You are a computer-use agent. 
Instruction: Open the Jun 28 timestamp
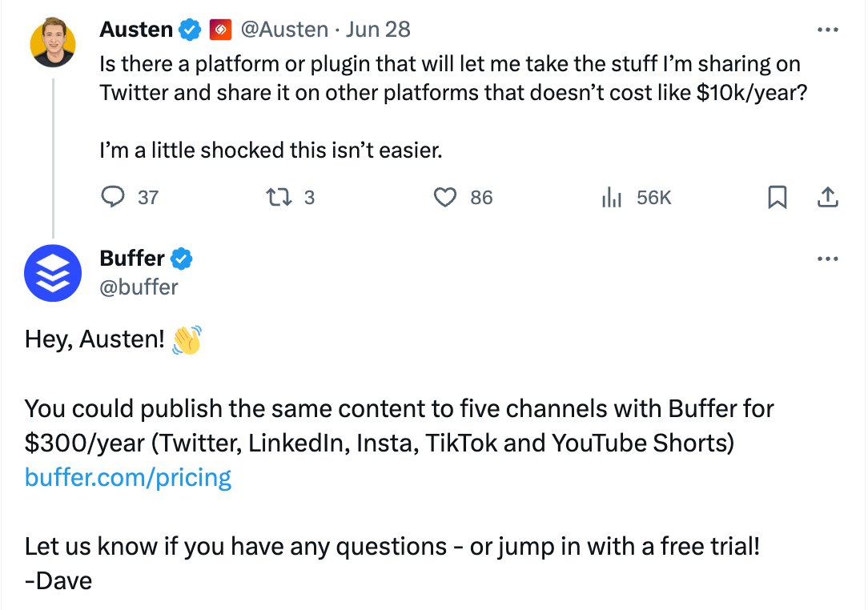point(377,29)
